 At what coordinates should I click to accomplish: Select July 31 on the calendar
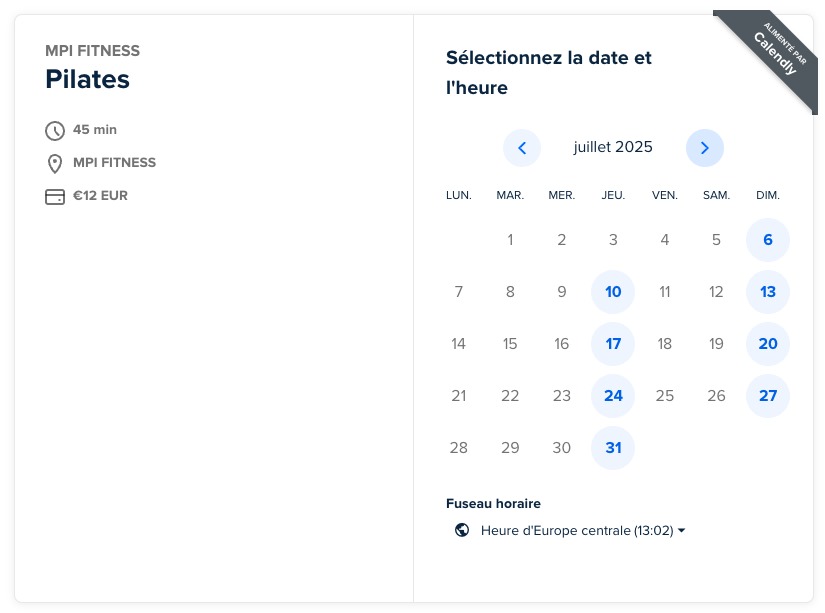(613, 448)
